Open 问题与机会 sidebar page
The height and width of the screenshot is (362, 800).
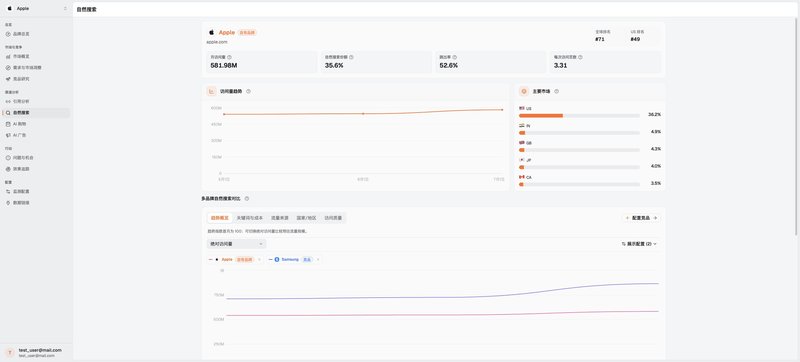[36, 158]
